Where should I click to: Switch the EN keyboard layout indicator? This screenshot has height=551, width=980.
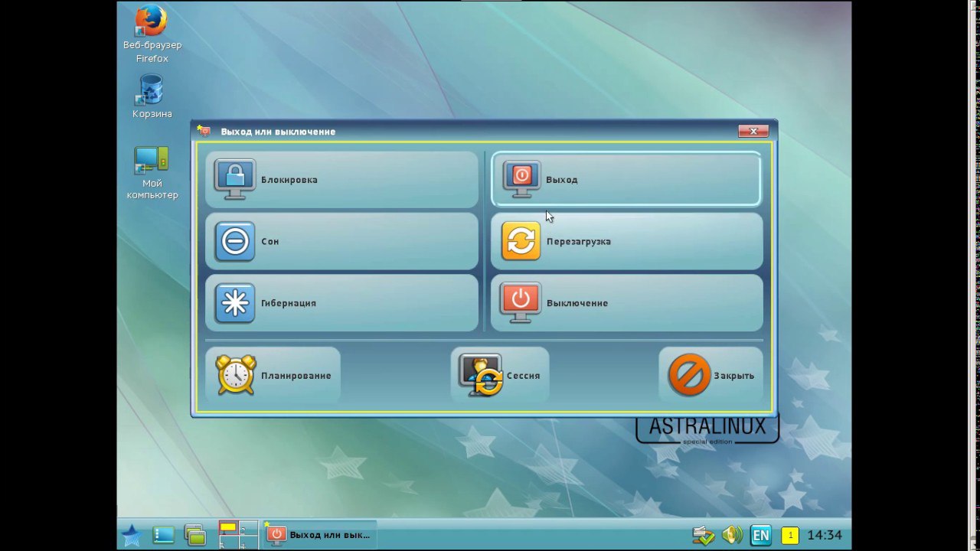(760, 535)
